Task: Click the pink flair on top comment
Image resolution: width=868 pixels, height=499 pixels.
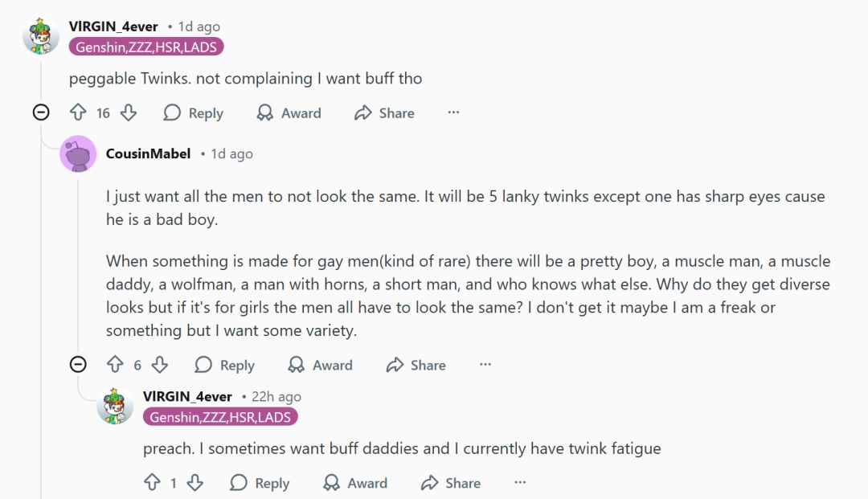Action: (x=146, y=47)
